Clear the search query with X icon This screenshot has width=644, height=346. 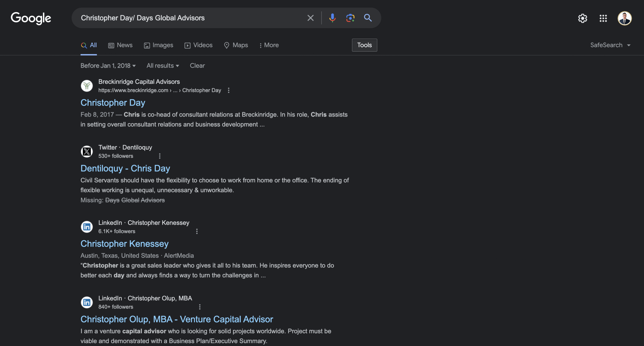pos(310,18)
